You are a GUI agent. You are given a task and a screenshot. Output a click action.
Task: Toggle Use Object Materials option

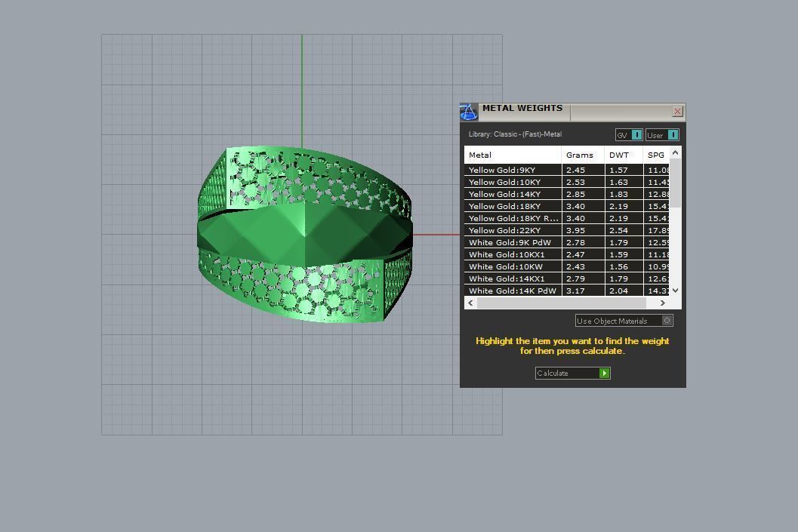(624, 321)
